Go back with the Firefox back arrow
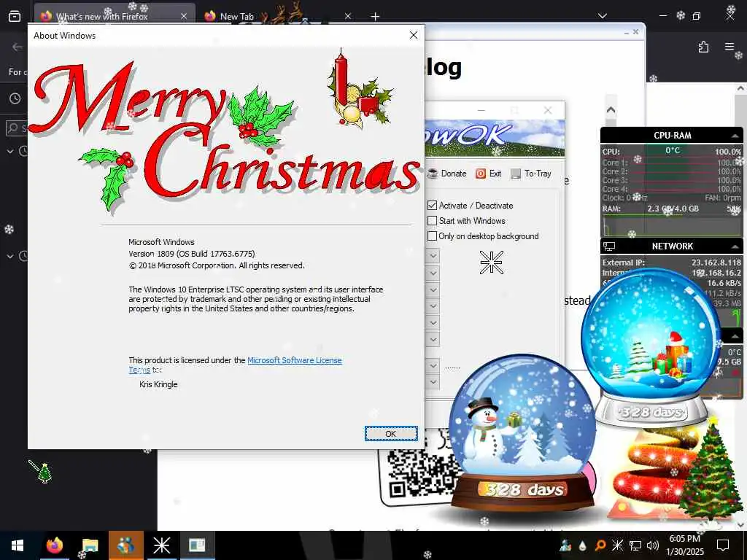Screen dimensions: 747x560 18,47
